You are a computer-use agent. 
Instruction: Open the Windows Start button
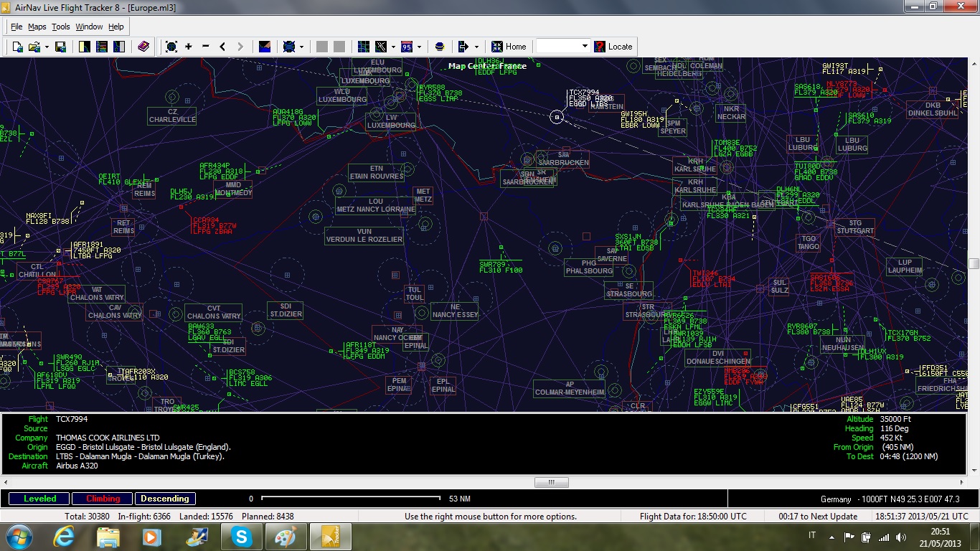19,537
